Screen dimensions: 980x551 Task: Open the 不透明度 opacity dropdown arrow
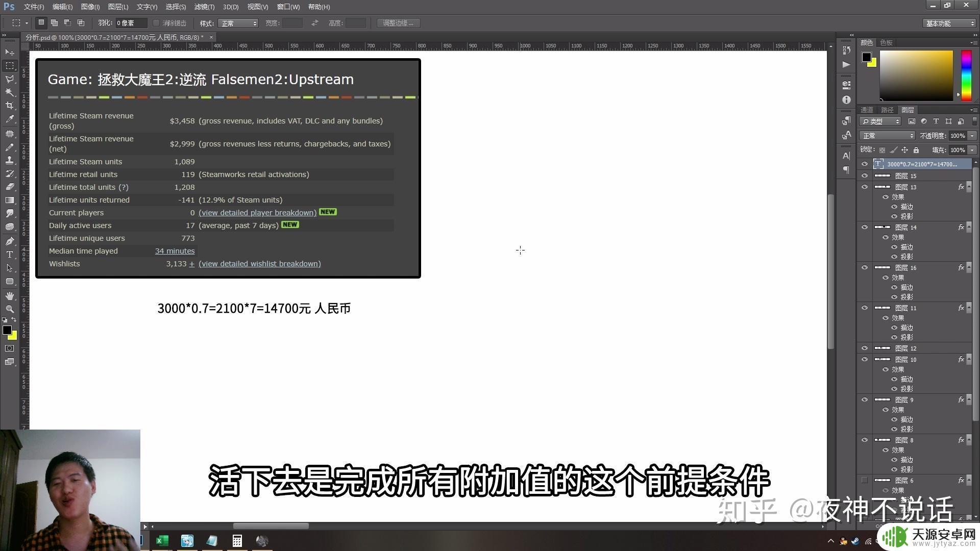[972, 136]
